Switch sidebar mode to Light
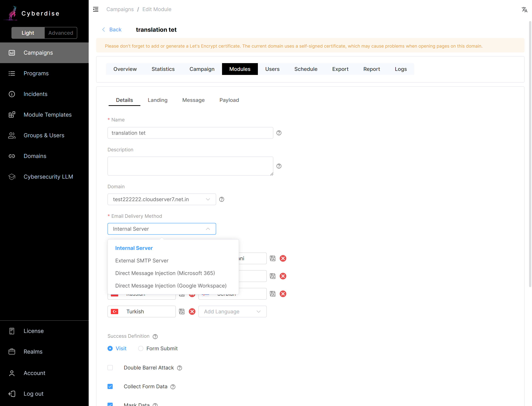532x406 pixels. (x=28, y=33)
